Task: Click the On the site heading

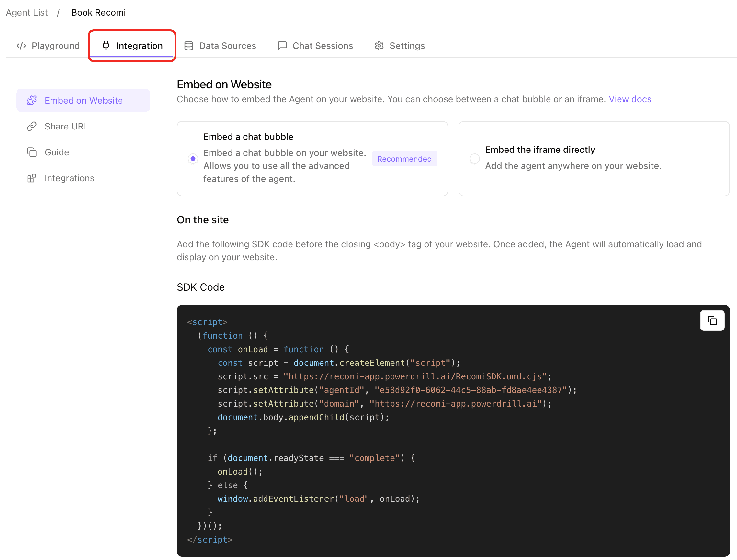Action: (203, 220)
